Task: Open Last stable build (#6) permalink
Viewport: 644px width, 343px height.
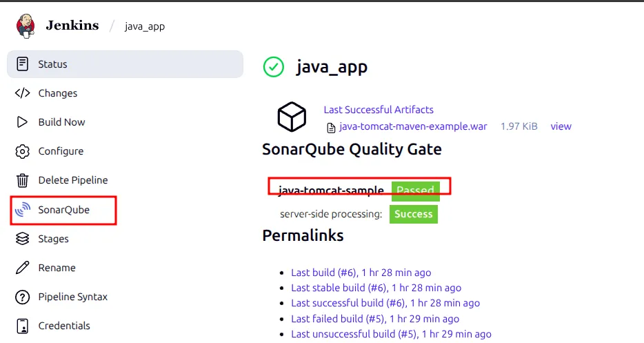Action: [376, 288]
